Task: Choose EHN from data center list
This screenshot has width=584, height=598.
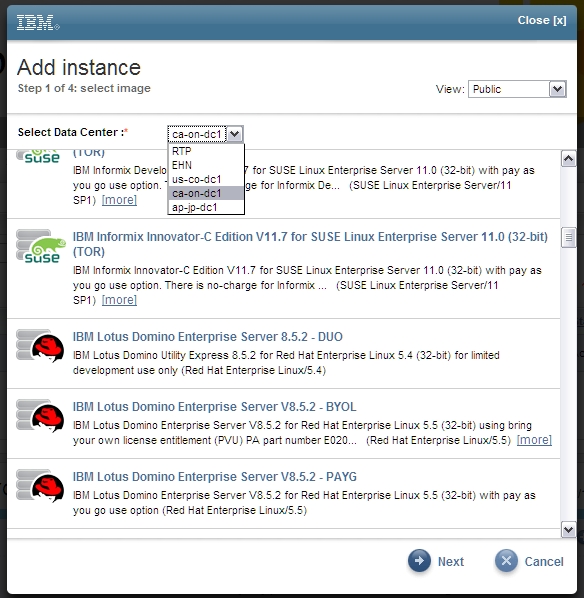Action: (x=206, y=165)
